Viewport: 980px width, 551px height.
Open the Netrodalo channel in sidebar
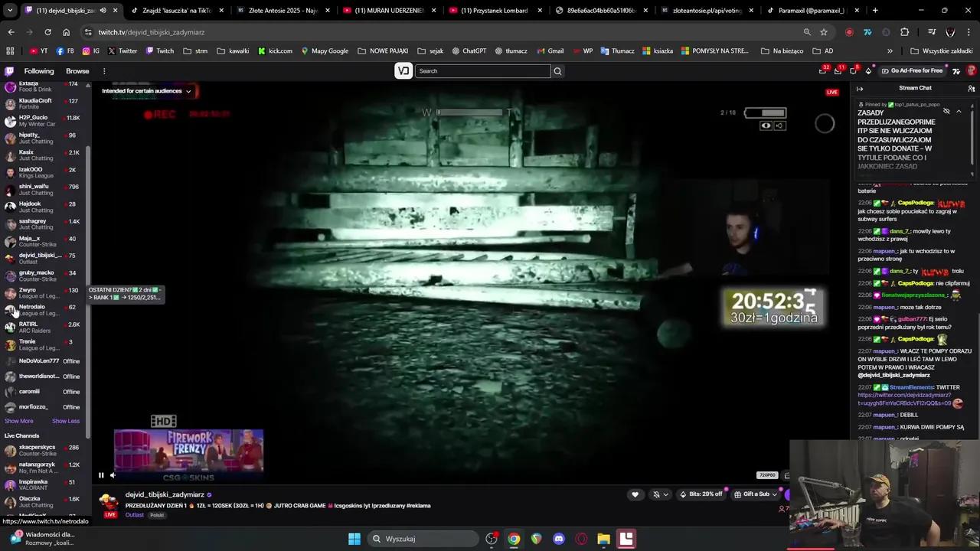[x=45, y=310]
